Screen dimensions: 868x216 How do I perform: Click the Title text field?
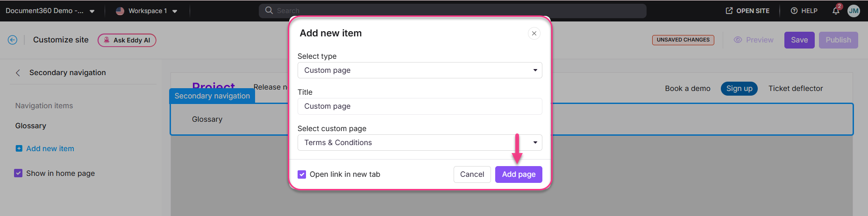(x=420, y=106)
